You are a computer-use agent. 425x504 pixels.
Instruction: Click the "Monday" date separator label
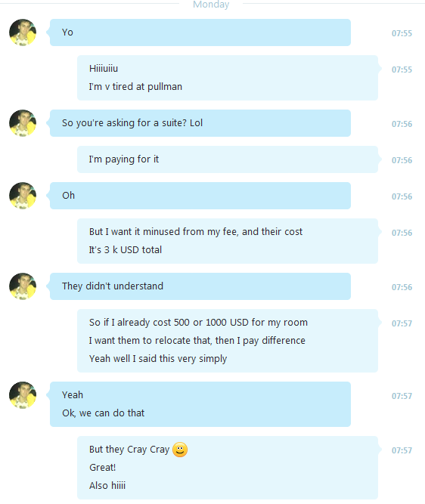coord(211,5)
